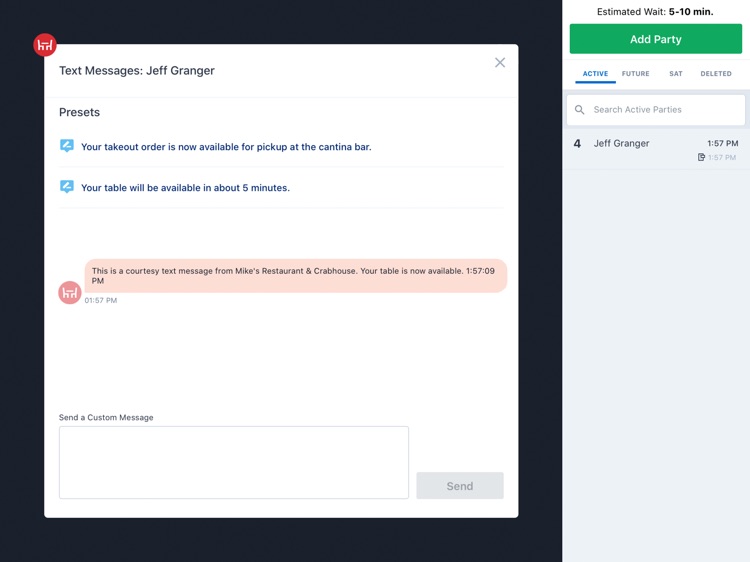Click the restaurant avatar icon next to the sent message

70,292
